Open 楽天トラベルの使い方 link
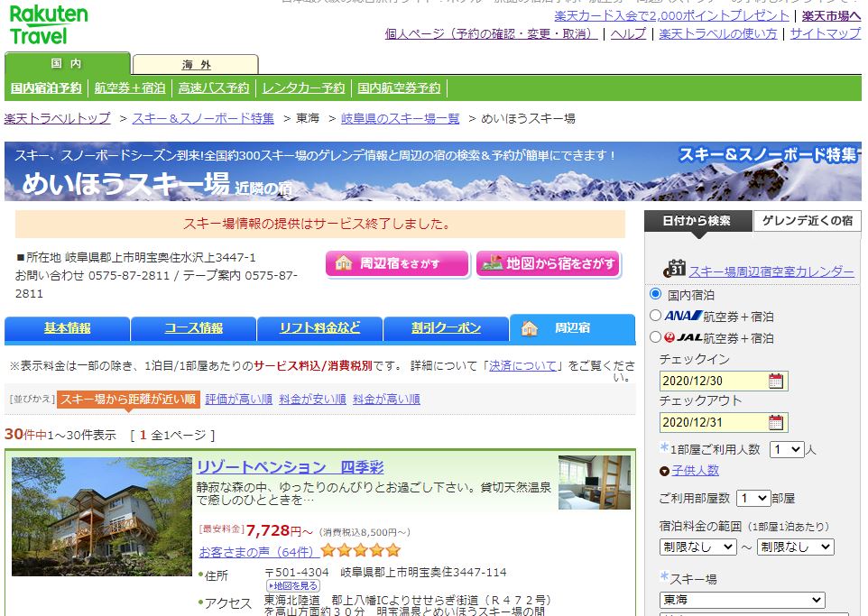 [718, 33]
